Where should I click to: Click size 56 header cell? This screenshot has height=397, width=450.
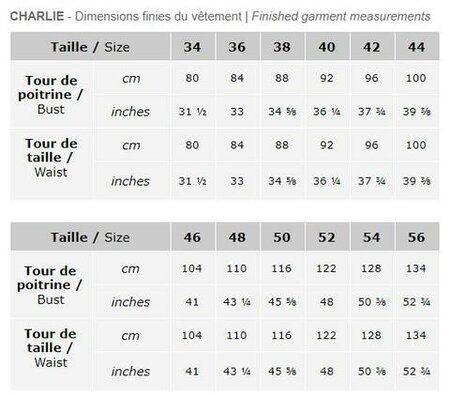[417, 237]
